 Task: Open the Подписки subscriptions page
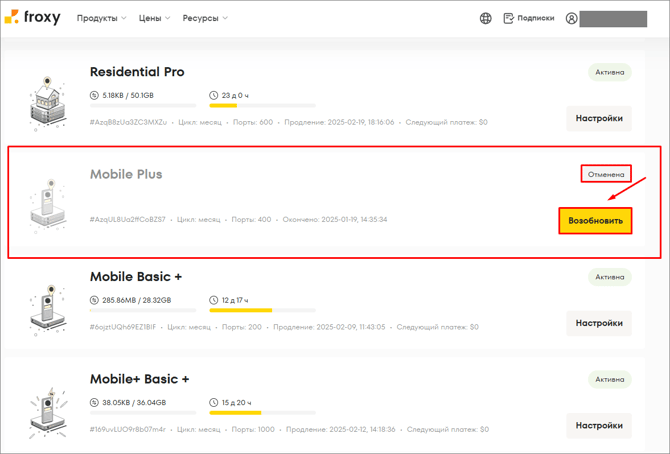(529, 18)
